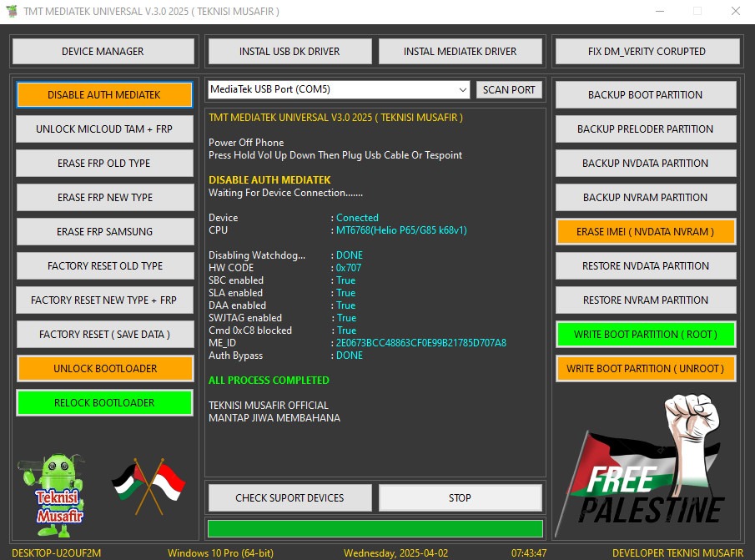
Task: Click Restore NVDATA Partition
Action: 645,265
